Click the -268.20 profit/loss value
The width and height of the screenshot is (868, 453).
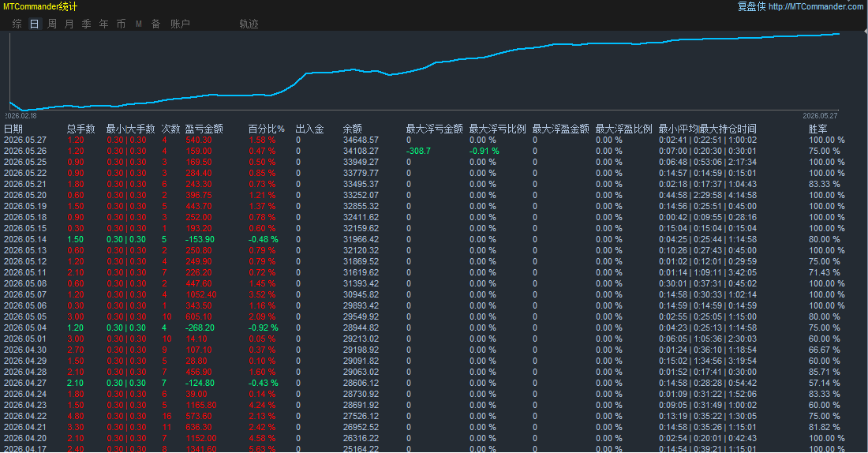tap(200, 328)
